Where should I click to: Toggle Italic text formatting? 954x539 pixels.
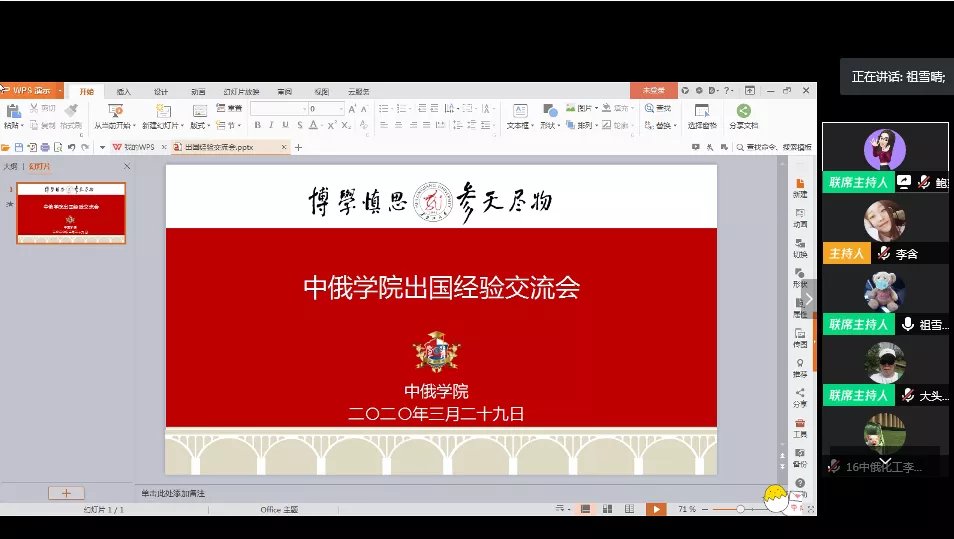point(271,125)
